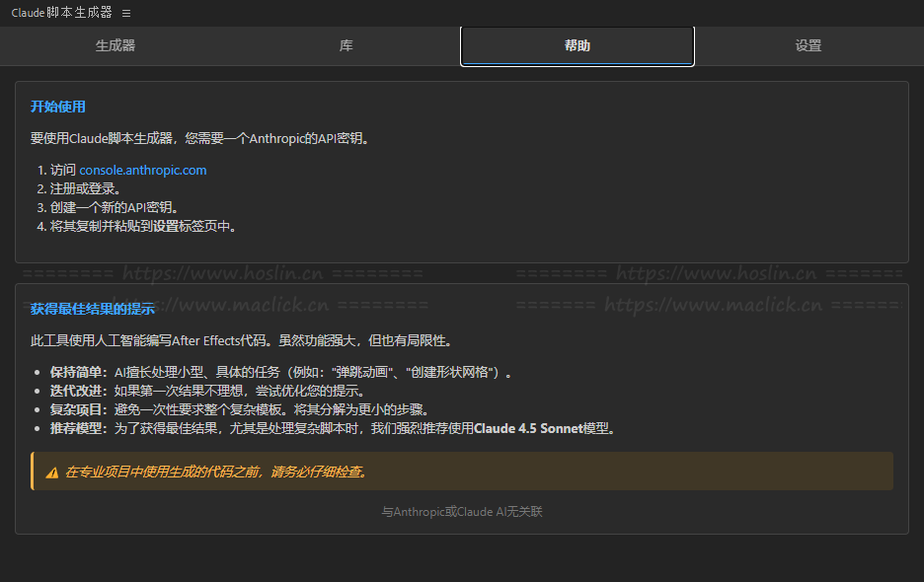Click the 创建一个新的API密钥 step

click(x=115, y=207)
